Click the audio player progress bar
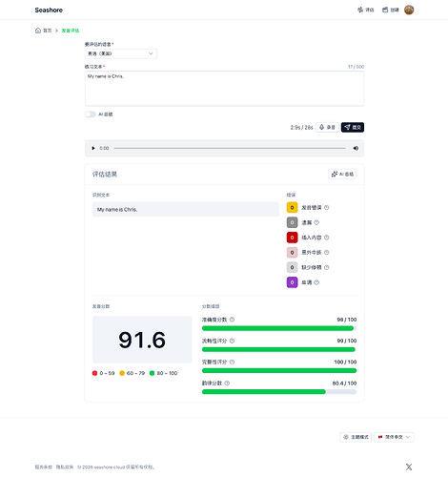 click(230, 148)
